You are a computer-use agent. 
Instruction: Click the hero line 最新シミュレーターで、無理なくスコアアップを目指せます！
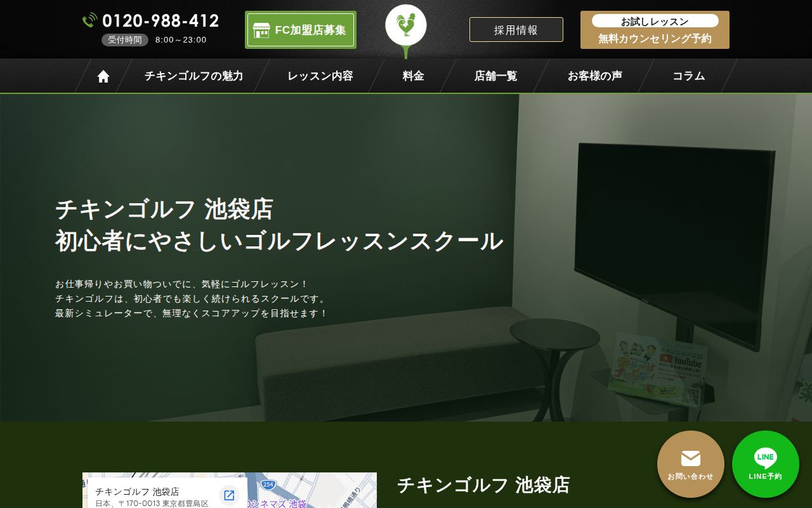[x=192, y=314]
